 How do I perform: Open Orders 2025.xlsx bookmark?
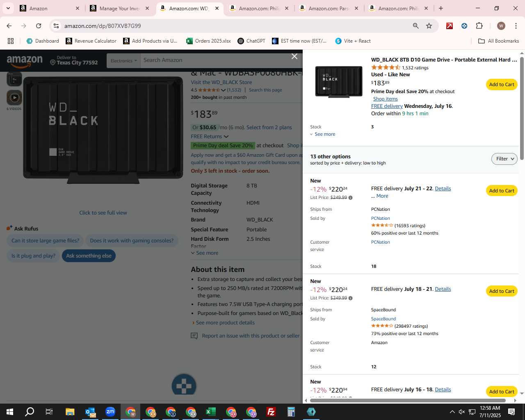(x=208, y=41)
